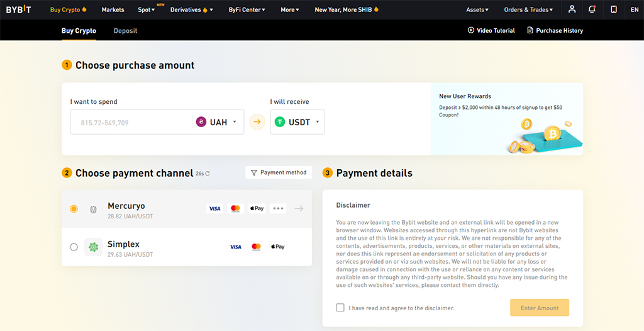Image resolution: width=644 pixels, height=331 pixels.
Task: Click the grey arrow on the Mercuryo row
Action: 299,208
